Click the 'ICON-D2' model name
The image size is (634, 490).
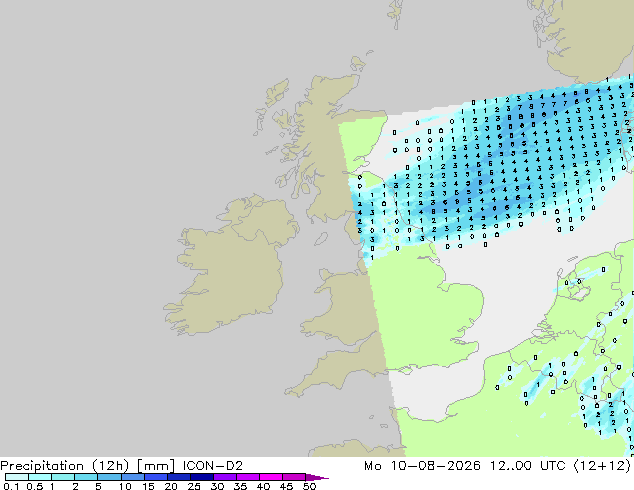pos(213,466)
